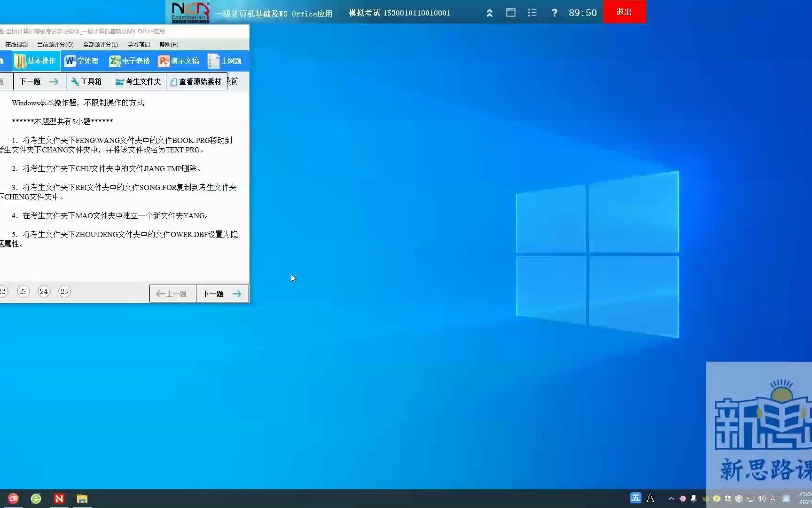Screen dimensions: 812x508
Task: Click the red 退出 exit button
Action: [x=625, y=12]
